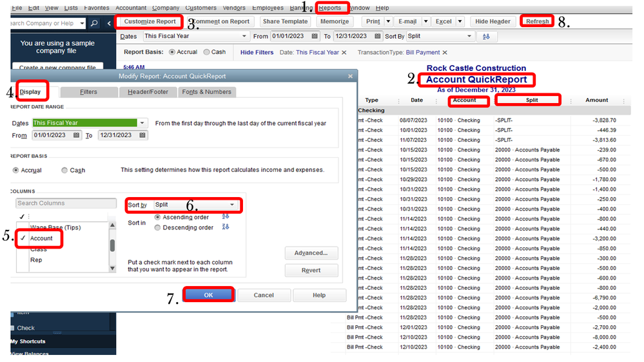Click the Check item in the left sidebar
The width and height of the screenshot is (644, 362).
pos(26,328)
